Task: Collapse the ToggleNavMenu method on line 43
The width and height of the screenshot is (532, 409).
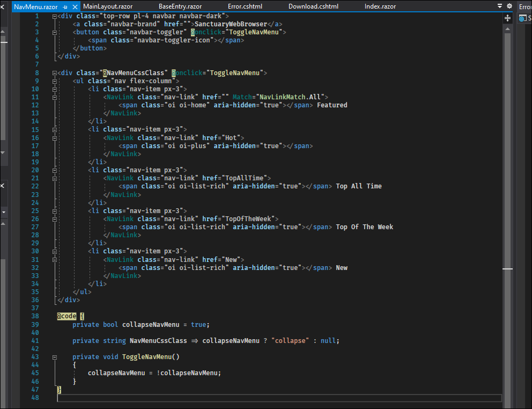Action: (x=55, y=357)
